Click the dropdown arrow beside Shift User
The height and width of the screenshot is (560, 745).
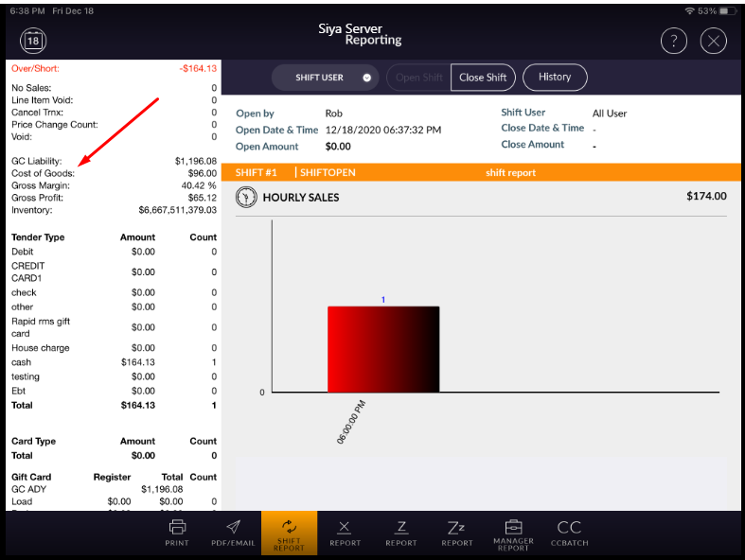366,78
